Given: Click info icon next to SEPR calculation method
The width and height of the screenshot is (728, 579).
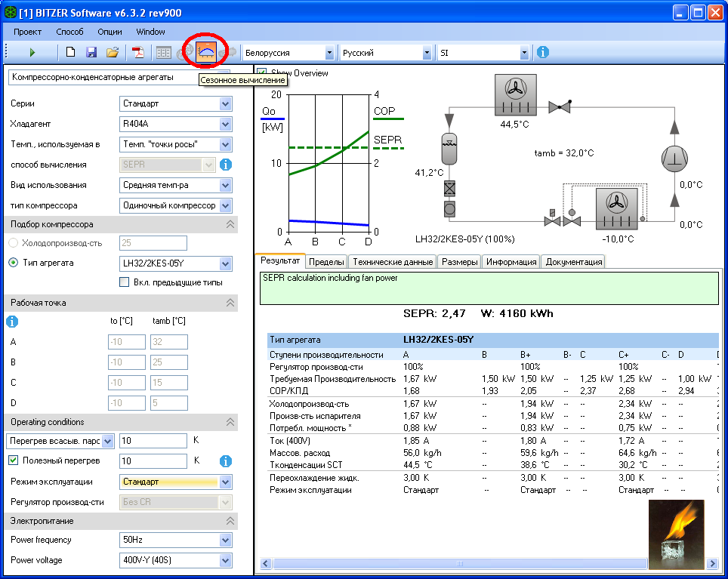Looking at the screenshot, I should [x=226, y=165].
